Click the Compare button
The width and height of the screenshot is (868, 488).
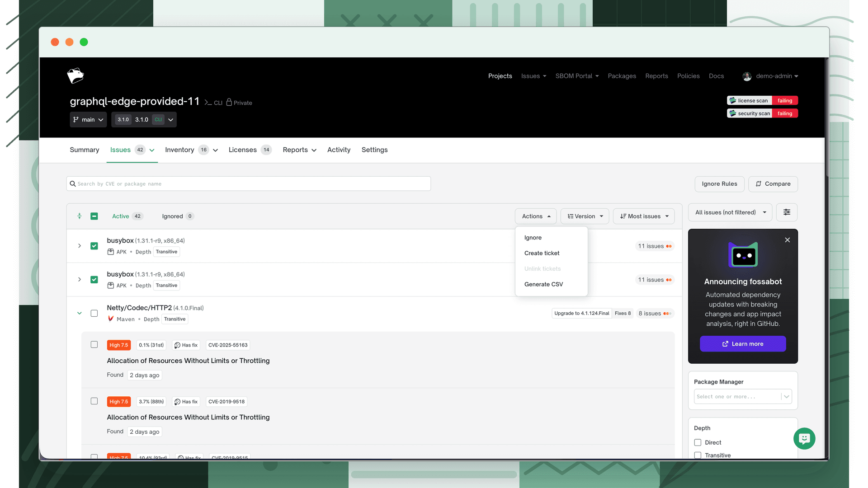[x=773, y=184]
